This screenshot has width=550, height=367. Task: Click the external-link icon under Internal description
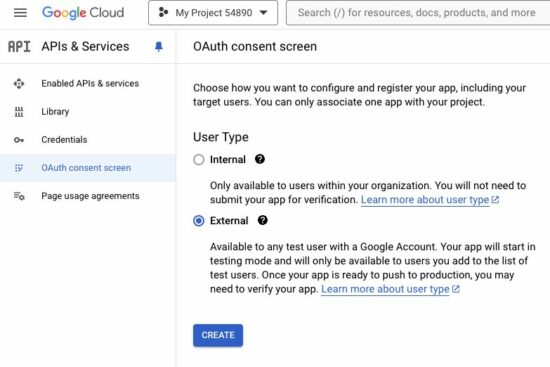coord(495,200)
